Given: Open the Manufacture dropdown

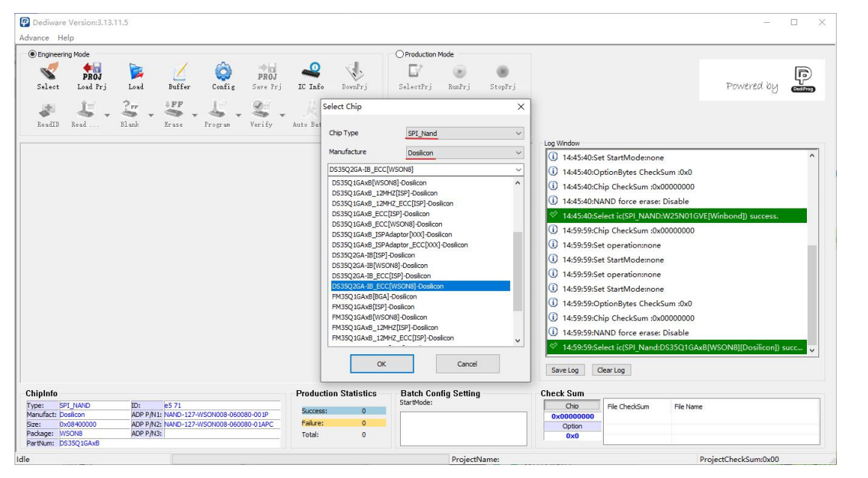Looking at the screenshot, I should tap(464, 153).
